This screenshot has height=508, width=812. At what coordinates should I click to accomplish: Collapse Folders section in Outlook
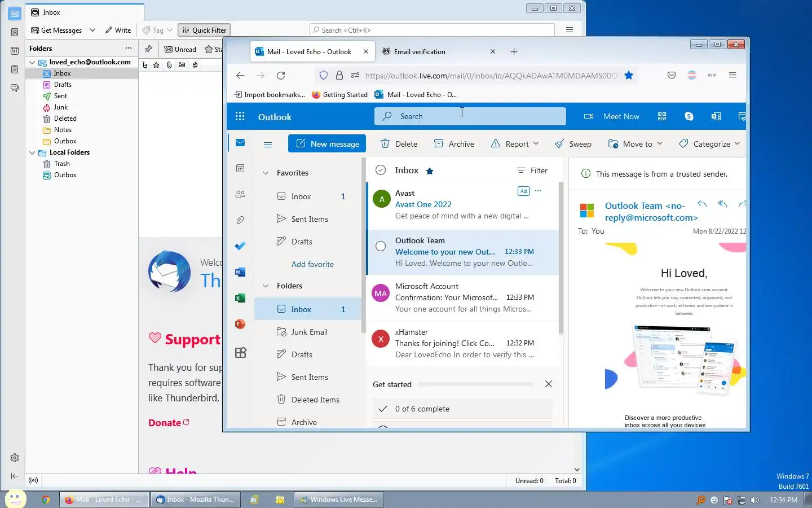[266, 286]
